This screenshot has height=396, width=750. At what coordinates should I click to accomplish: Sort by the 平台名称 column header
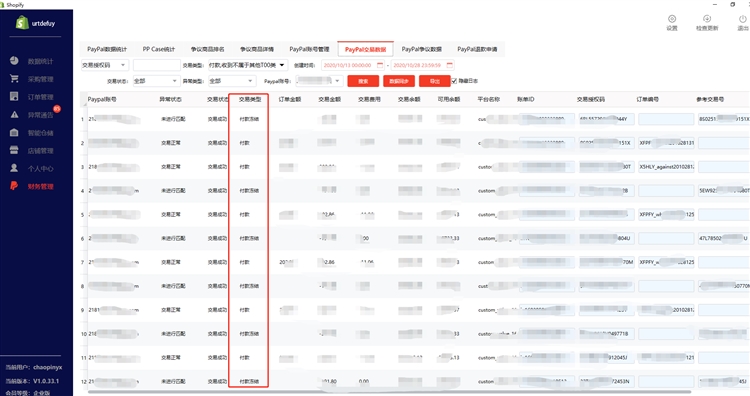click(488, 99)
